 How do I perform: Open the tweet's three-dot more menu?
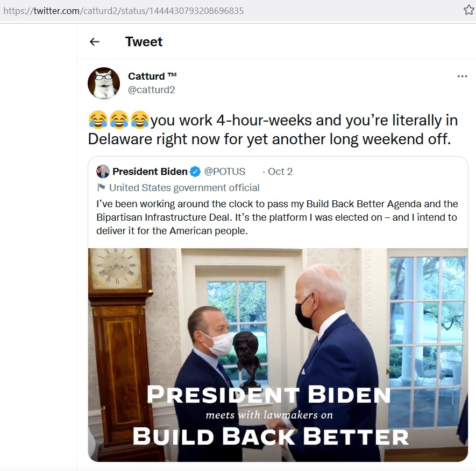[462, 76]
